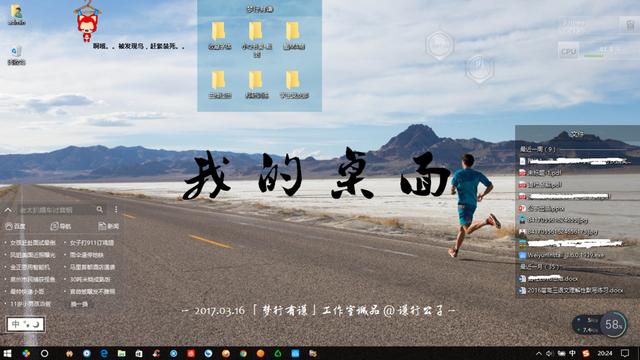Click the colorful pinwheel taskbar icon
This screenshot has height=360, width=640.
[26, 353]
